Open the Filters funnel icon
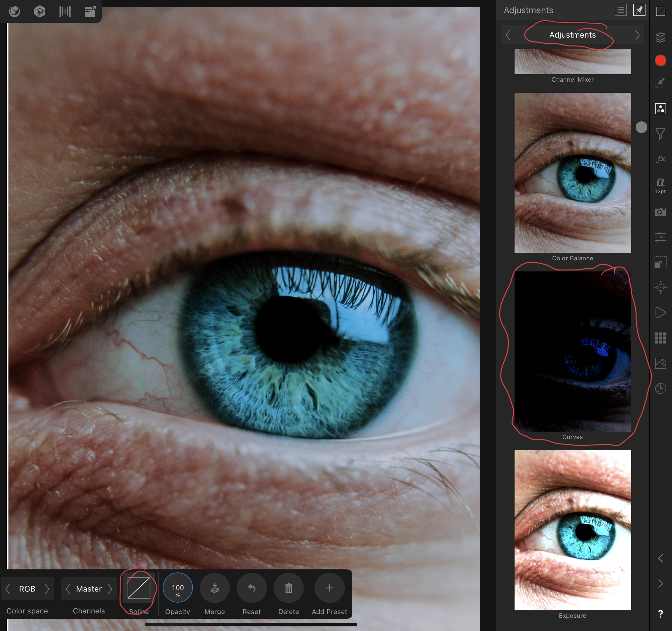Viewport: 672px width, 631px height. click(x=660, y=134)
